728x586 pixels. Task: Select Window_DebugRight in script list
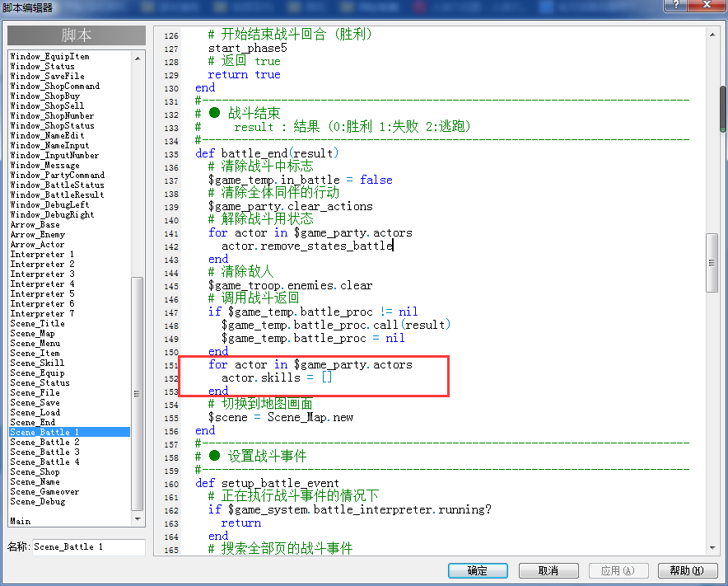click(52, 214)
